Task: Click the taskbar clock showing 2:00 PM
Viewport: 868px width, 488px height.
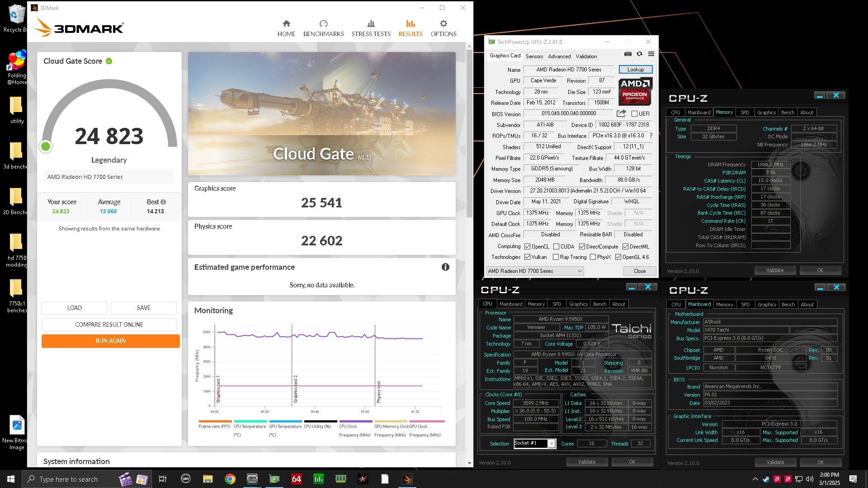Action: pyautogui.click(x=829, y=479)
